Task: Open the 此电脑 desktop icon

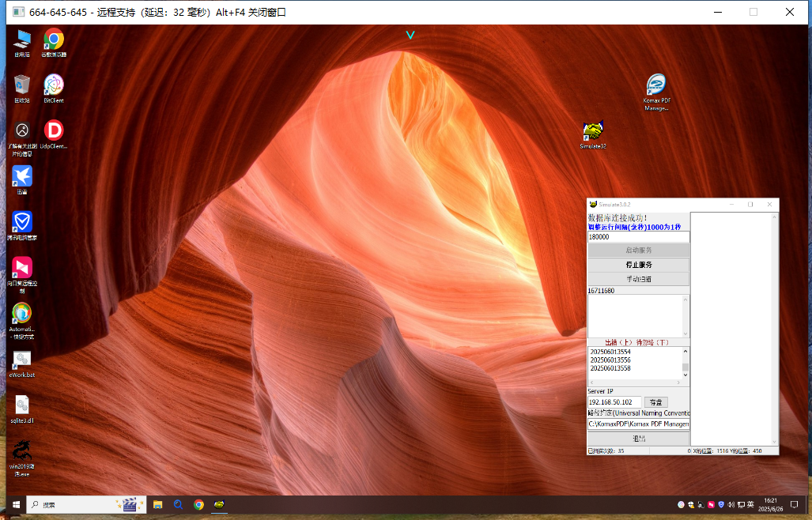Action: 22,43
